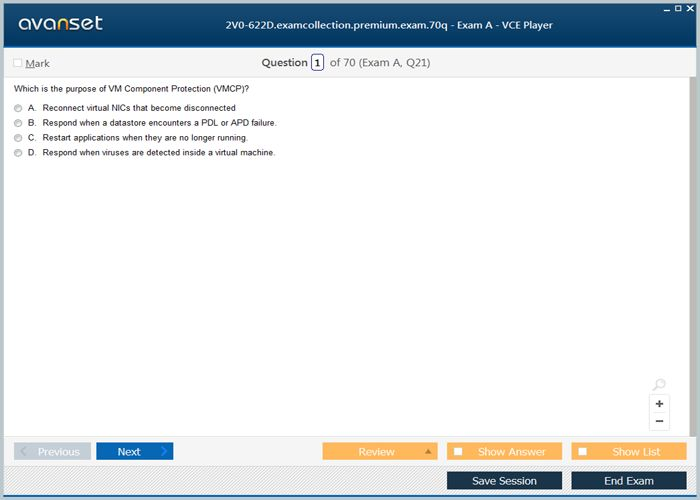Maximize the VCE Player window

pyautogui.click(x=678, y=8)
